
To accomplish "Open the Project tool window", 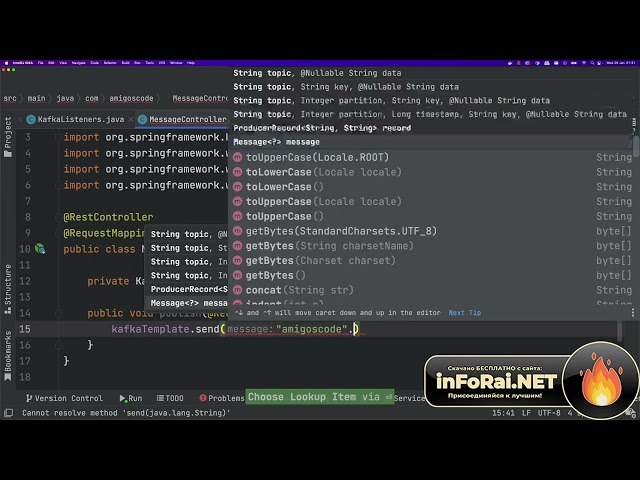I will click(x=8, y=137).
